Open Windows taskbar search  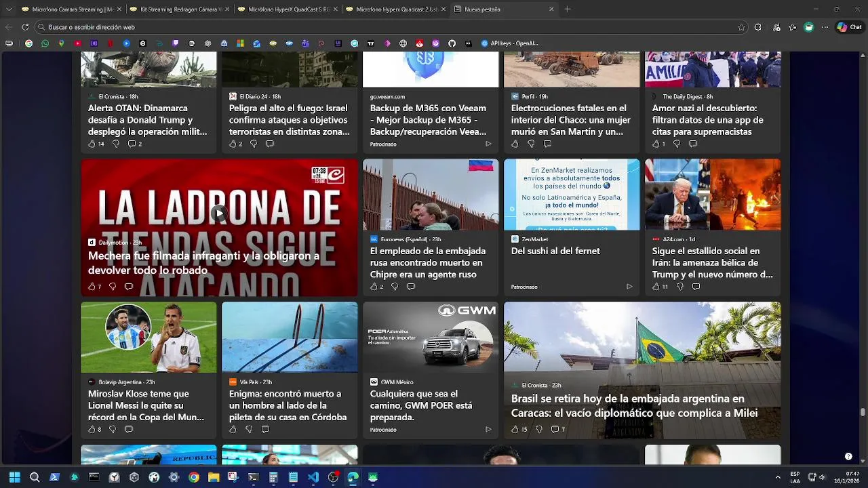pyautogui.click(x=35, y=477)
